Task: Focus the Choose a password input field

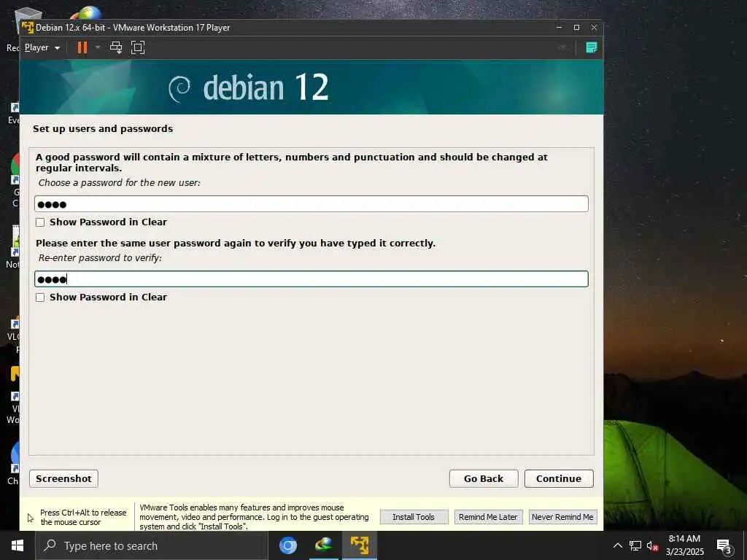Action: 311,204
